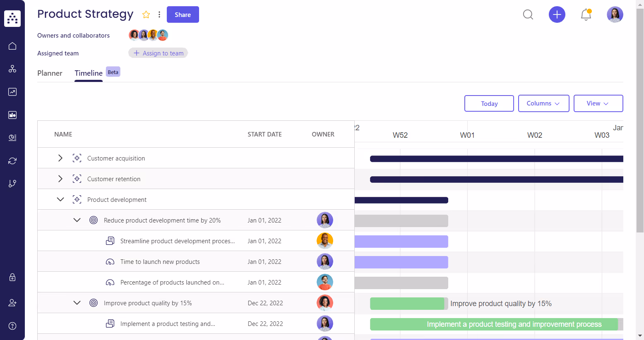
Task: Click the Assign to team link
Action: click(x=158, y=53)
